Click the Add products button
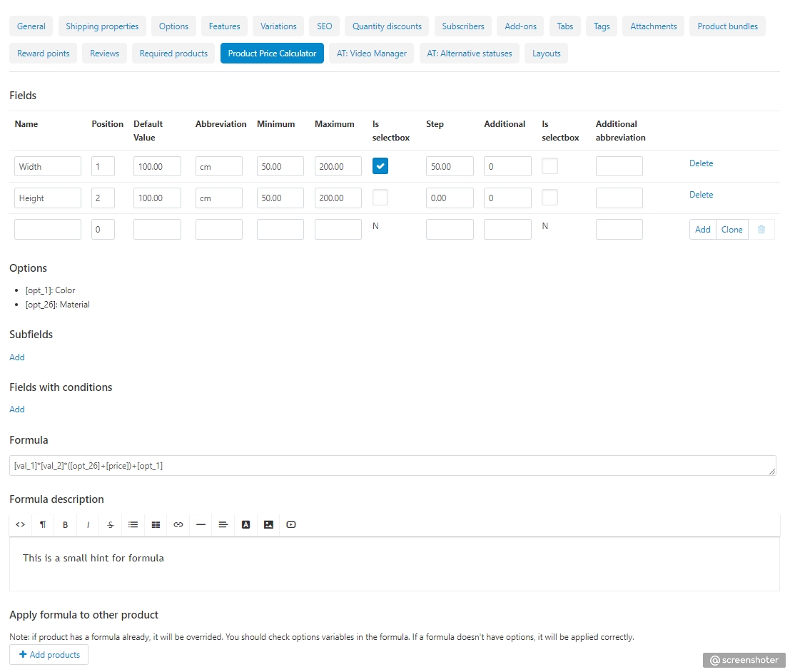790x672 pixels. click(x=49, y=654)
